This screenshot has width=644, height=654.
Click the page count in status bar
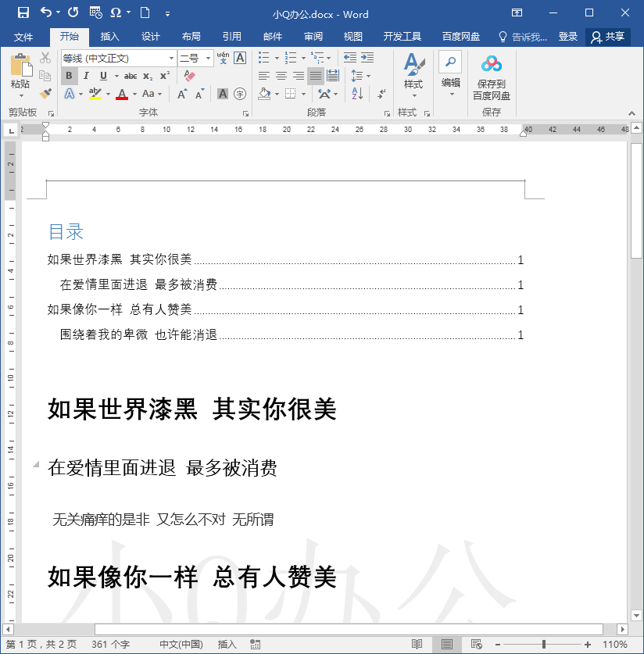[41, 645]
